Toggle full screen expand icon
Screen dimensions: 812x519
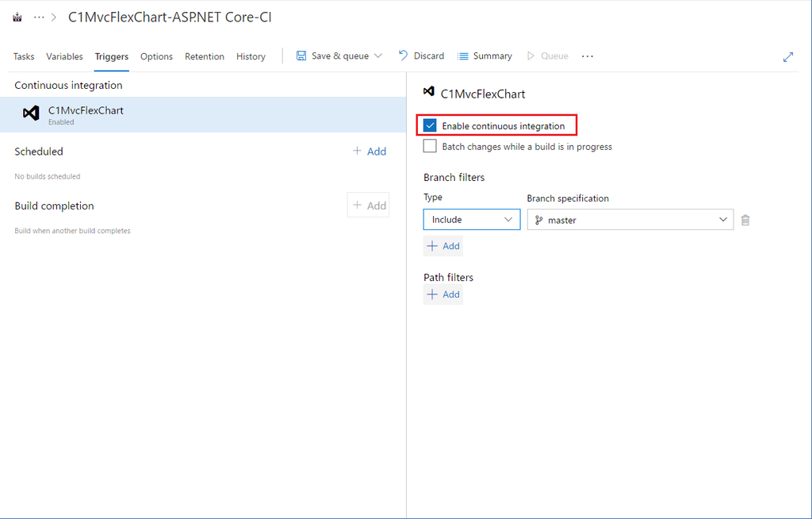[788, 57]
